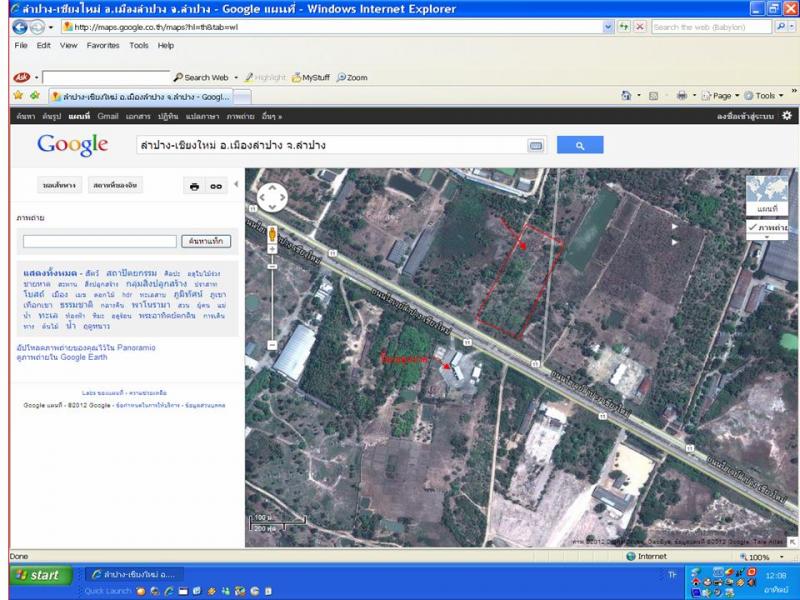Select the Gmail item in Google bar
Viewport: 800px width, 600px height.
(108, 116)
